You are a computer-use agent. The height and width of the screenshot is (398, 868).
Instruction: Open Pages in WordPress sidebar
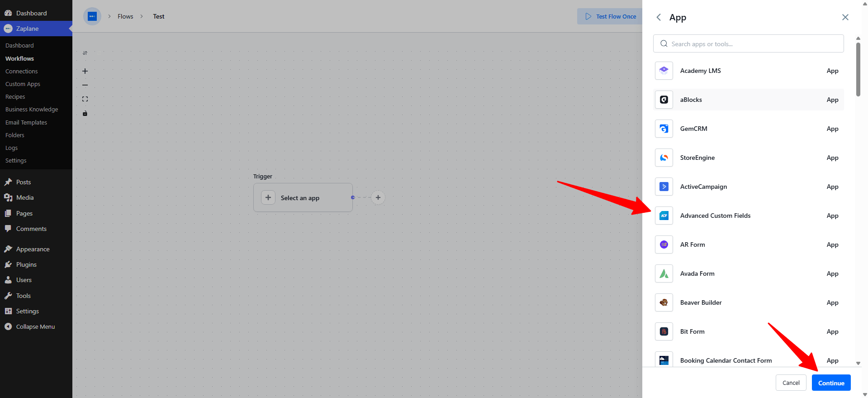[36, 213]
